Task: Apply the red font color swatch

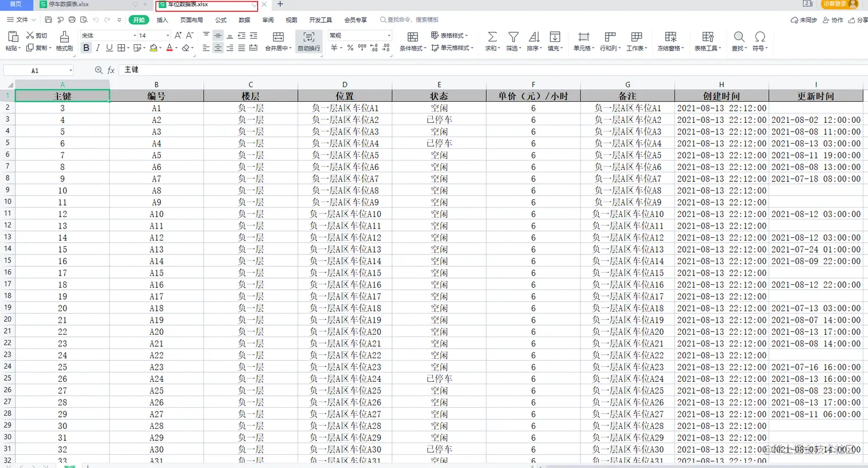Action: click(x=169, y=48)
